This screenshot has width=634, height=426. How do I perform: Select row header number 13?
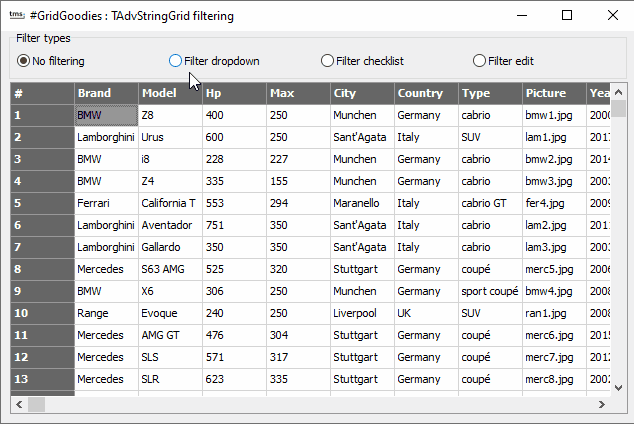(x=42, y=379)
